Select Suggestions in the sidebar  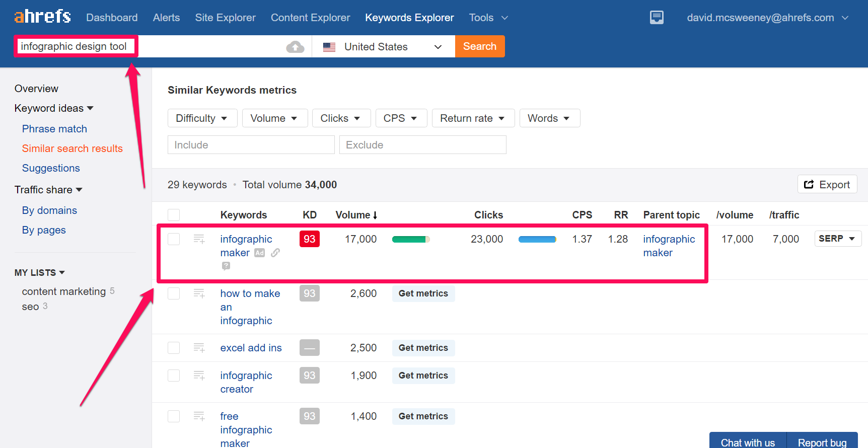point(51,168)
